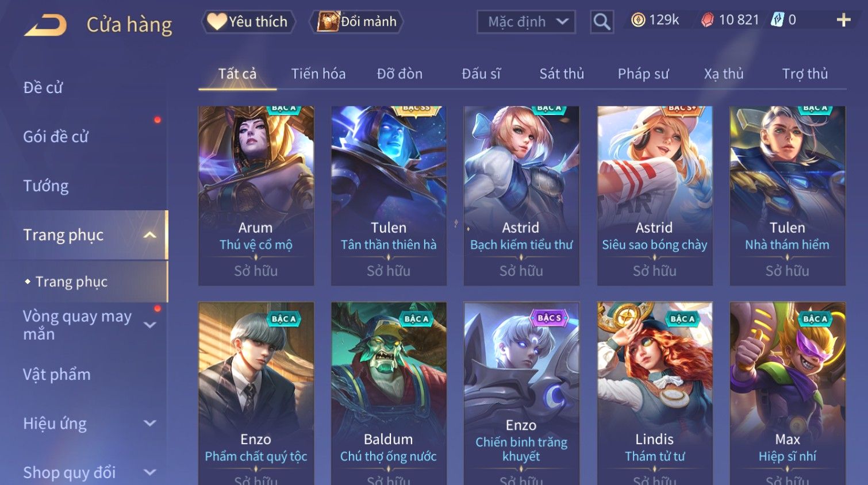Tap the plus icon to add currency
Image resolution: width=868 pixels, height=485 pixels.
[x=843, y=20]
